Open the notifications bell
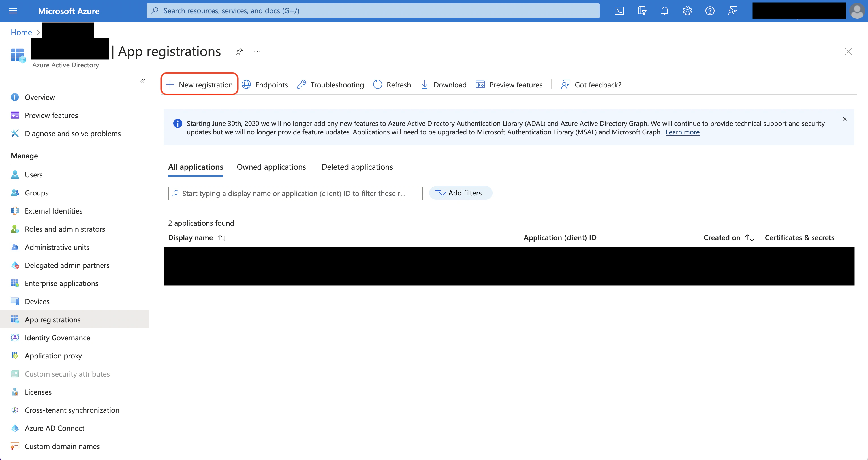 point(664,11)
